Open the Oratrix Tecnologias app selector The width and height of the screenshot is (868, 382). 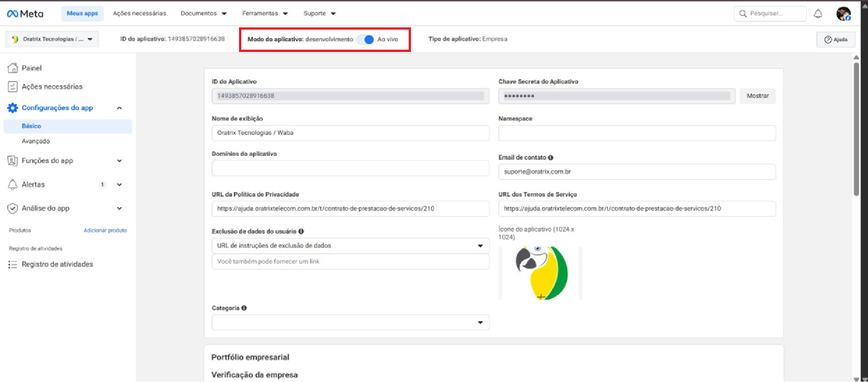tap(52, 39)
